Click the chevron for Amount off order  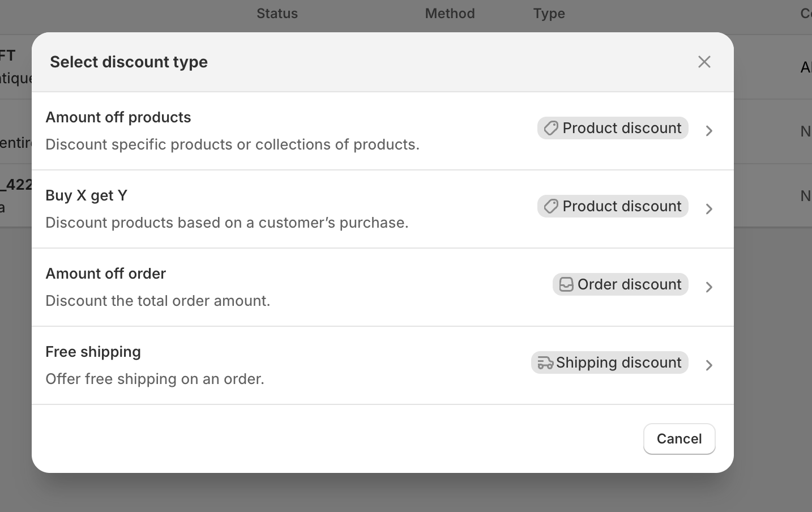pyautogui.click(x=709, y=287)
